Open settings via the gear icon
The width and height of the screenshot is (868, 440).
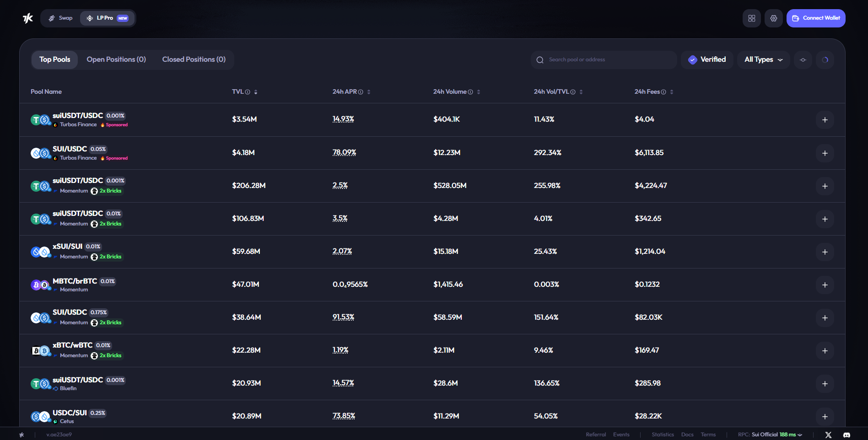tap(773, 18)
